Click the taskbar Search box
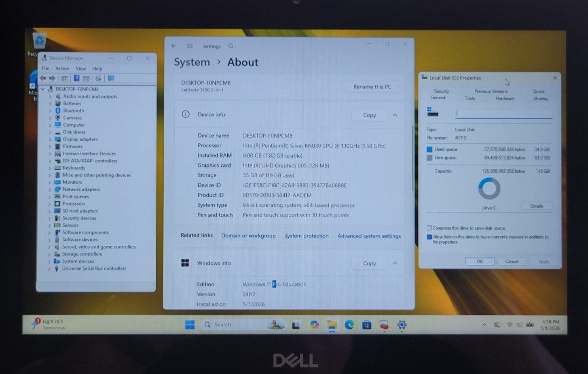Image resolution: width=588 pixels, height=374 pixels. click(x=244, y=325)
